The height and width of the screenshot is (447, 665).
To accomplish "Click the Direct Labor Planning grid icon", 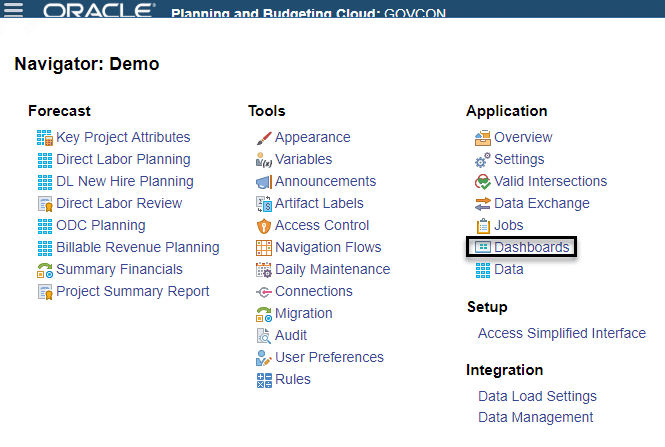I will click(x=45, y=160).
